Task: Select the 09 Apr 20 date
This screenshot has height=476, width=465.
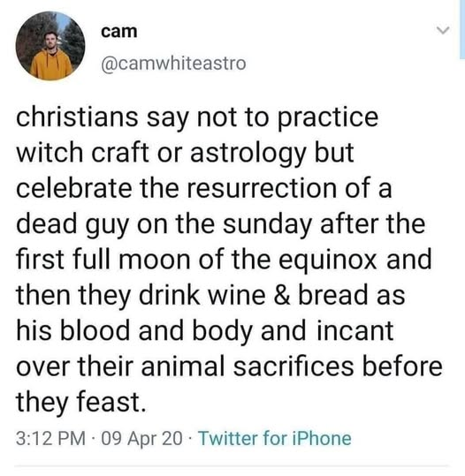Action: coord(142,438)
